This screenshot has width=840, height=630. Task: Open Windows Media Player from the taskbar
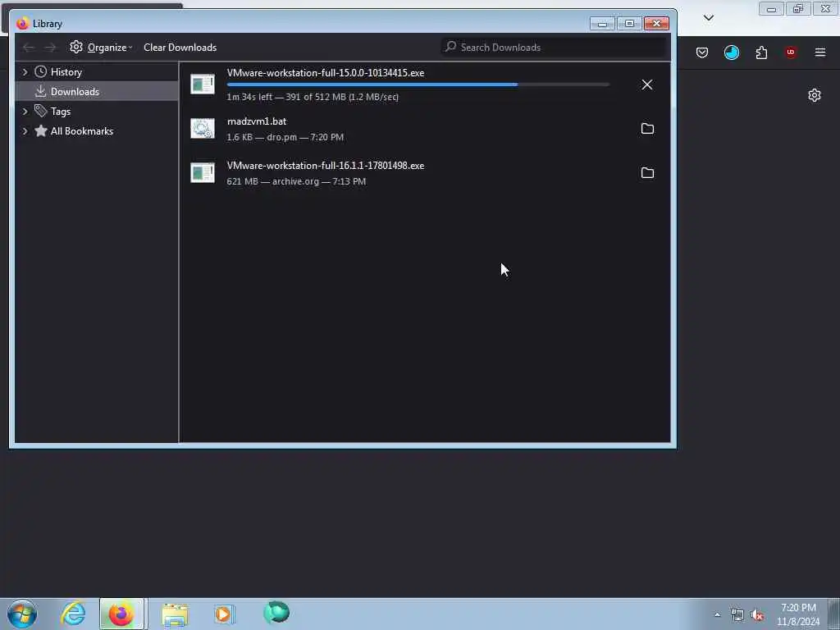pyautogui.click(x=225, y=614)
